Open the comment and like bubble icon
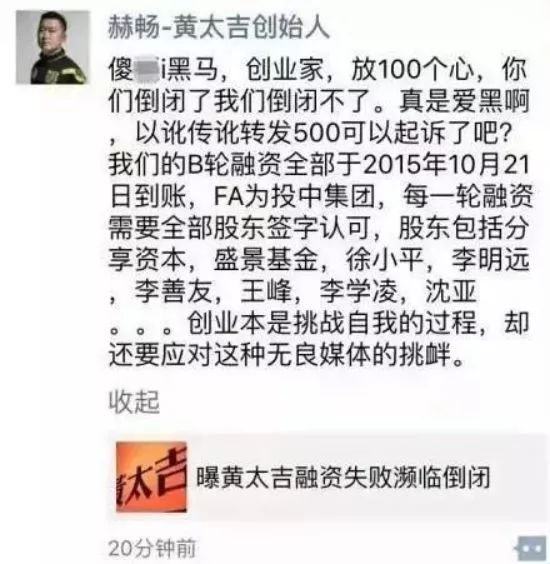This screenshot has width=550, height=564. point(532,548)
